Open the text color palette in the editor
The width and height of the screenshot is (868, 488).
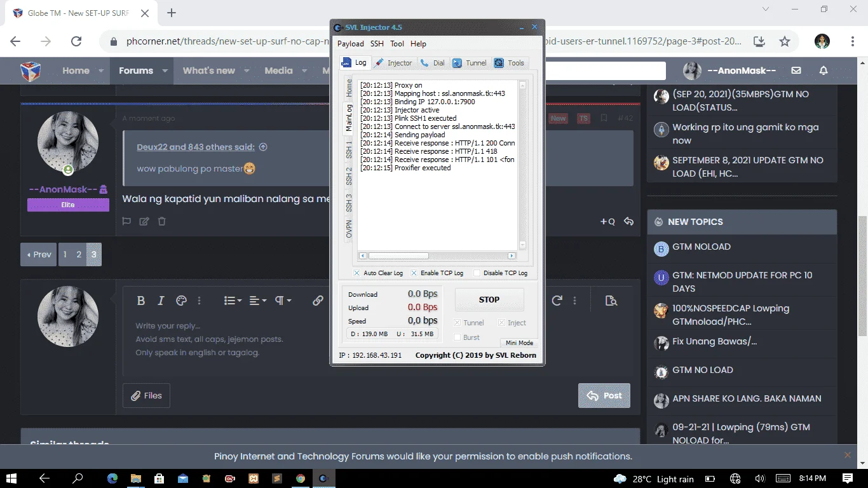coord(180,301)
